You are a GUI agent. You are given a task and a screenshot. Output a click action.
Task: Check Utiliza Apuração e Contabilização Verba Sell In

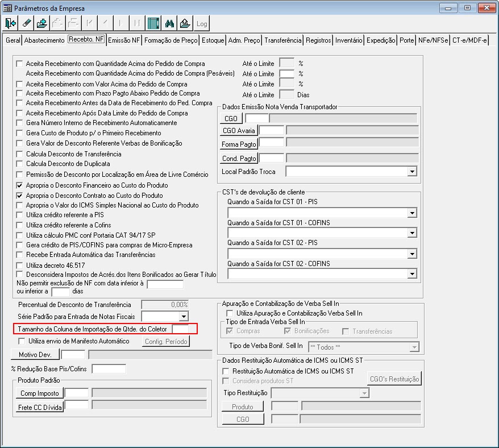[x=230, y=313]
